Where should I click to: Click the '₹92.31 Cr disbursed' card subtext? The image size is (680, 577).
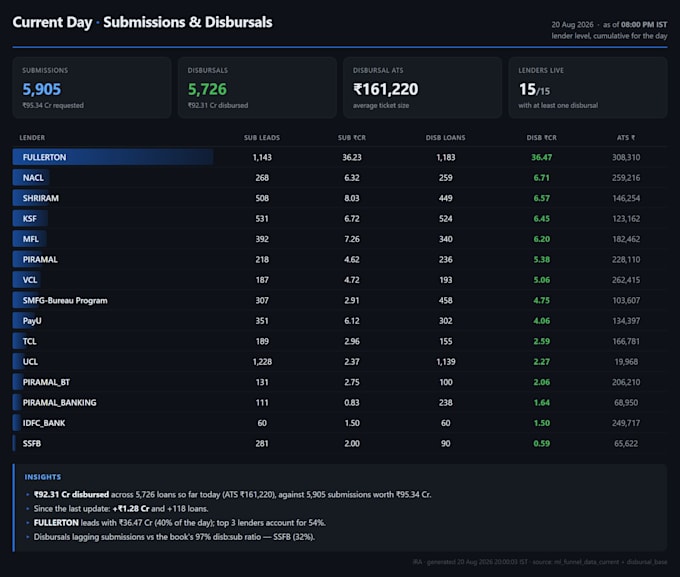(x=218, y=105)
